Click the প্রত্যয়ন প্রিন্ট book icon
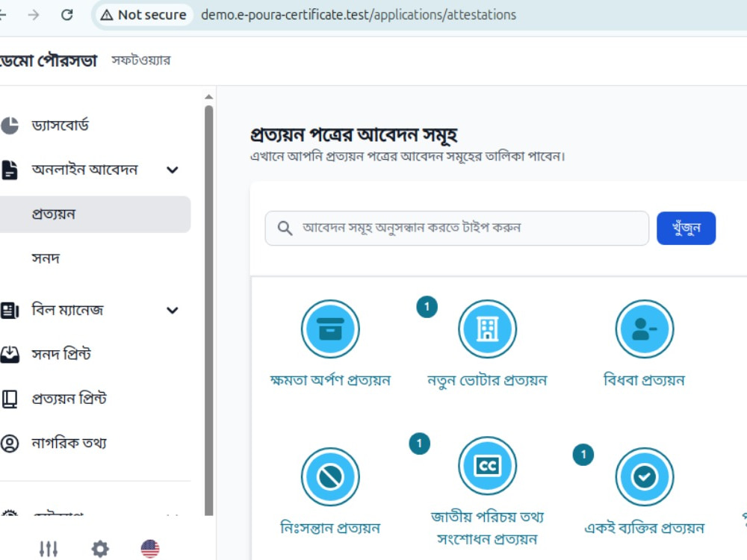Screen dimensions: 747x560 (x=10, y=399)
